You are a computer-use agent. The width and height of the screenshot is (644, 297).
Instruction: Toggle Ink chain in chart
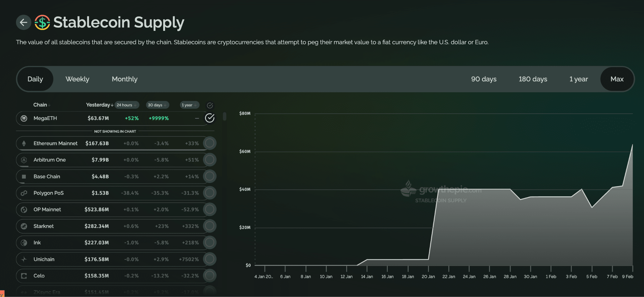[209, 243]
